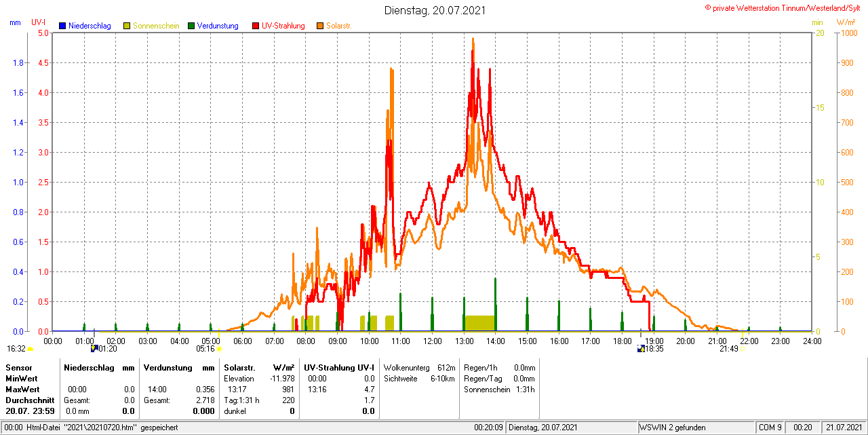Click the Tag:1:31 h label
This screenshot has height=435, width=868.
pos(241,400)
